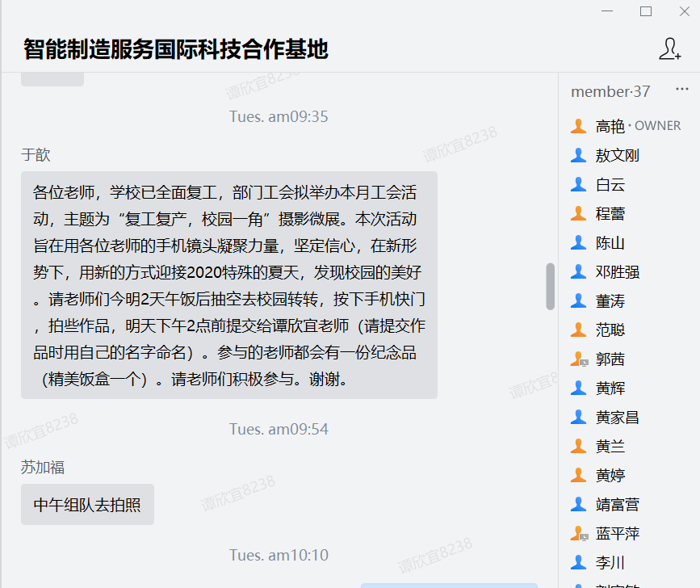
Task: Select member 邓胜强 in member panel
Action: [x=617, y=272]
